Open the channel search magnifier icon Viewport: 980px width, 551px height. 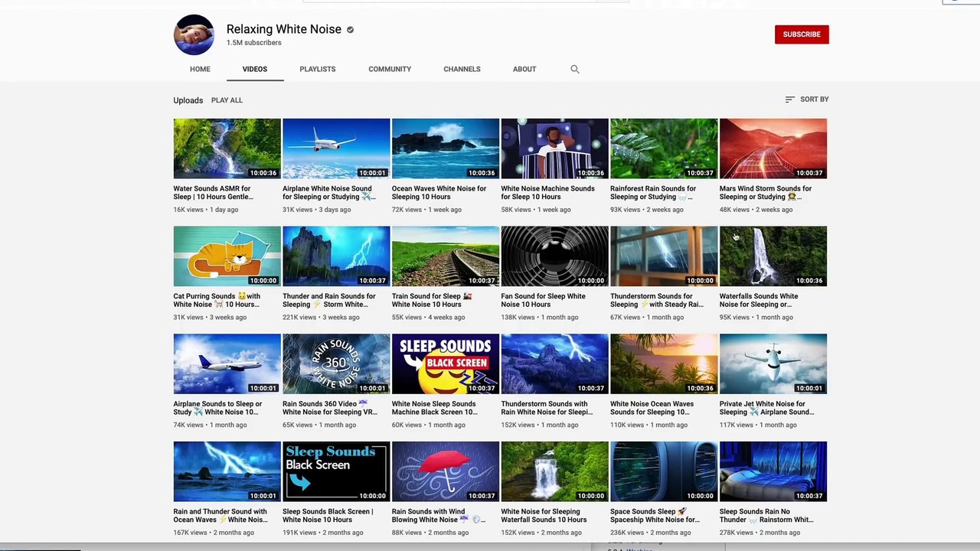pyautogui.click(x=575, y=69)
